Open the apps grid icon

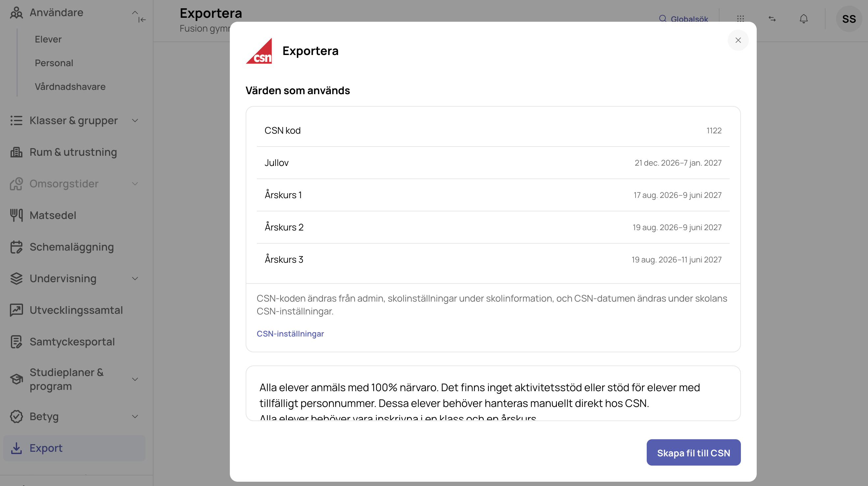(x=740, y=19)
